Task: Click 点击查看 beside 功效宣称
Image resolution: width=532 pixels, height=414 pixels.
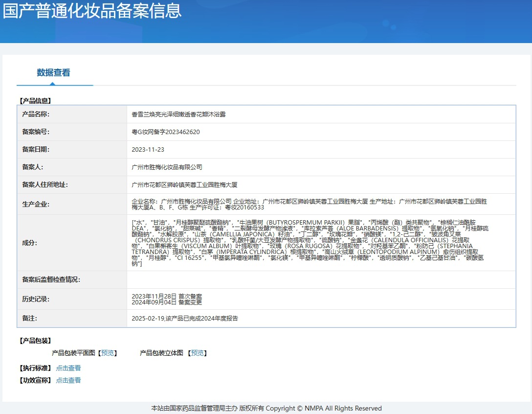Action: pos(68,380)
